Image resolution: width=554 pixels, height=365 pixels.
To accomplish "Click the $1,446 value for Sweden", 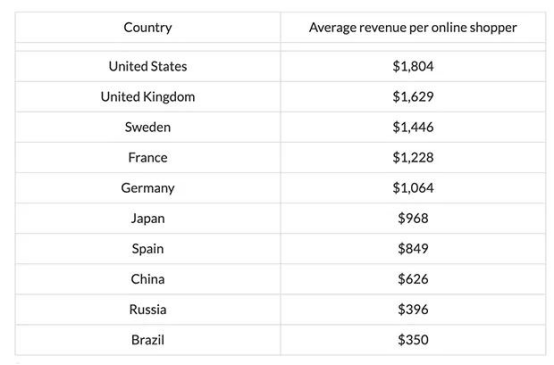I will pos(413,127).
